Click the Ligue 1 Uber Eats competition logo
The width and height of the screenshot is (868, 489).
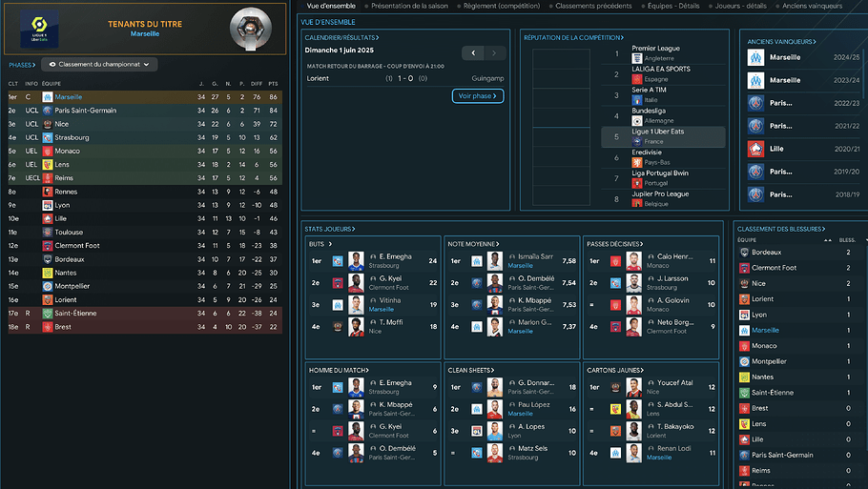click(39, 29)
